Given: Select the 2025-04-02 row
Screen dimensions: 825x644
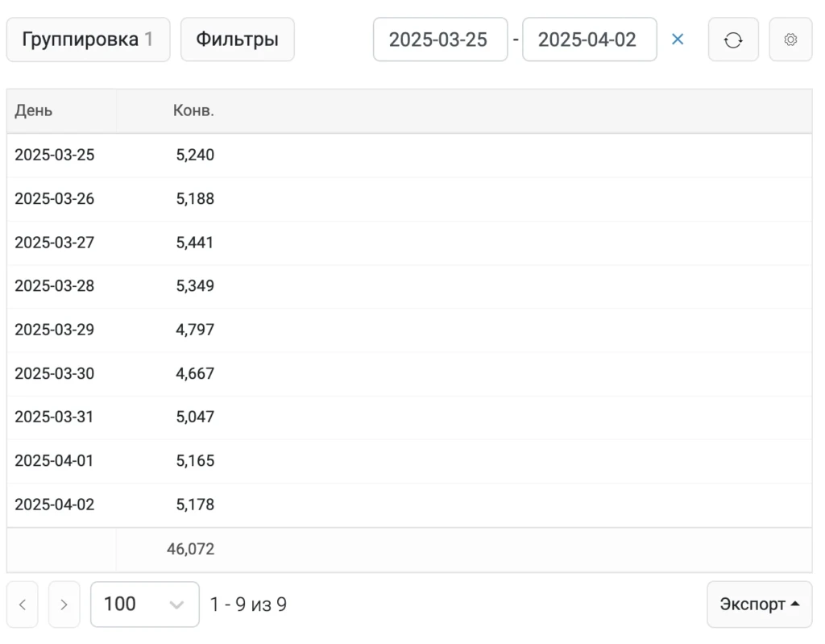Looking at the screenshot, I should [409, 505].
